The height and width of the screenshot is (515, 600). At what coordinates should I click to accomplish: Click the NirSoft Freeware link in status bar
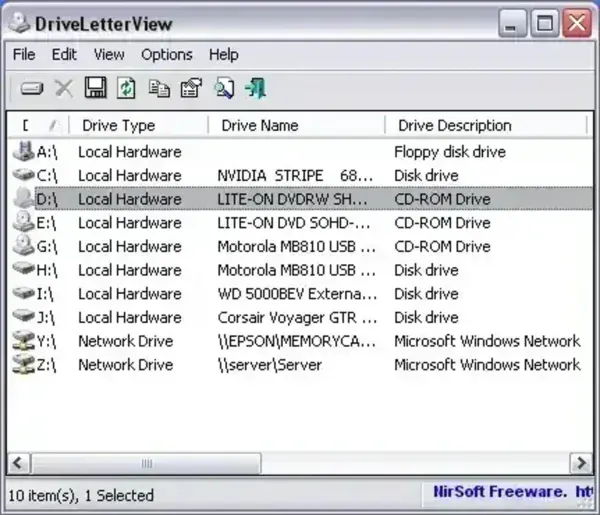(x=512, y=493)
